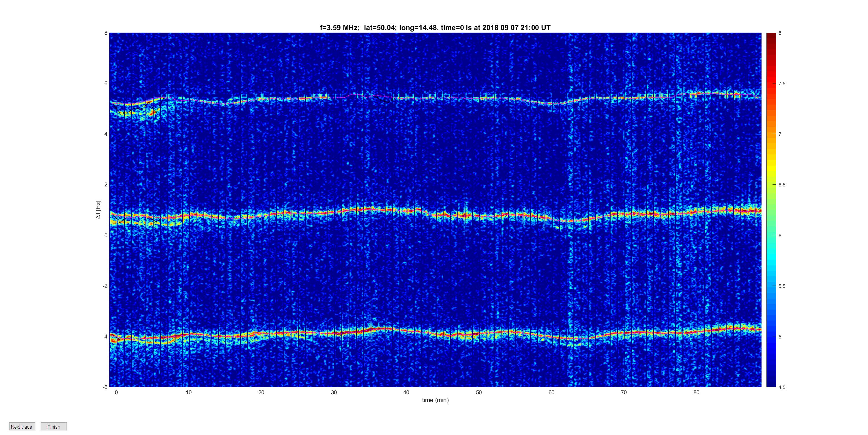The width and height of the screenshot is (868, 435).
Task: Click the y-axis tick label -4
Action: pos(105,336)
